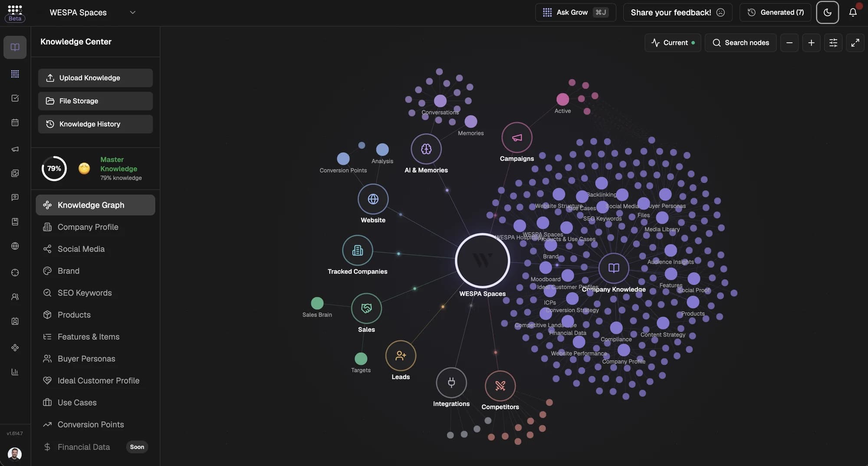The image size is (868, 466).
Task: Open Buyer Personas section
Action: coord(95,359)
